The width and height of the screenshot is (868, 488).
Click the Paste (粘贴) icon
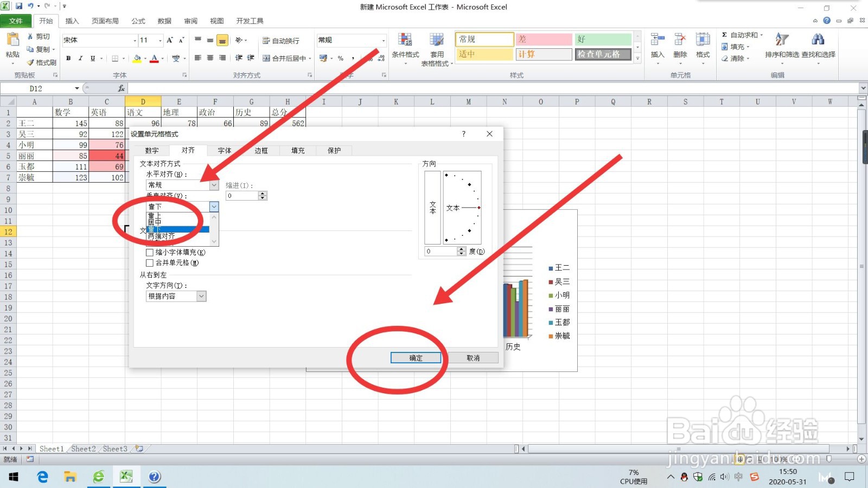[12, 41]
